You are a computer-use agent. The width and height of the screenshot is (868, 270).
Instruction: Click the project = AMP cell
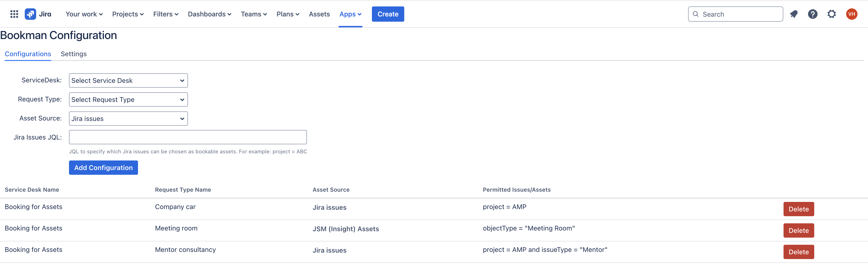tap(504, 207)
